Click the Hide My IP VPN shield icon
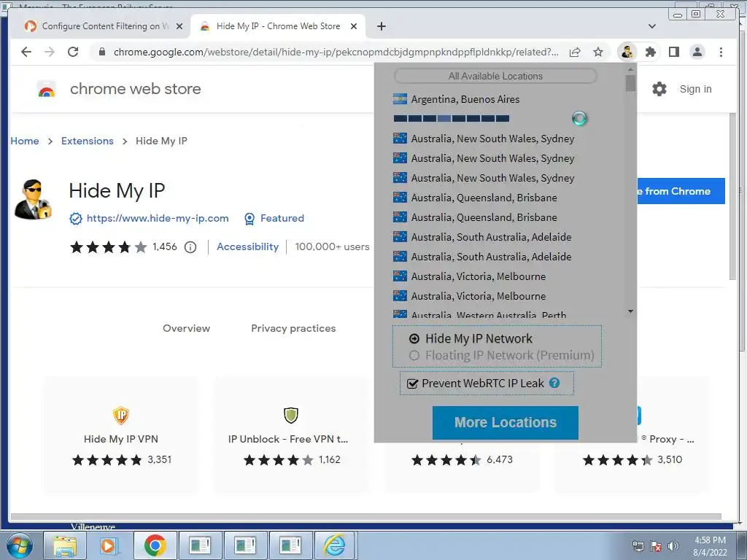Image resolution: width=747 pixels, height=560 pixels. (121, 415)
